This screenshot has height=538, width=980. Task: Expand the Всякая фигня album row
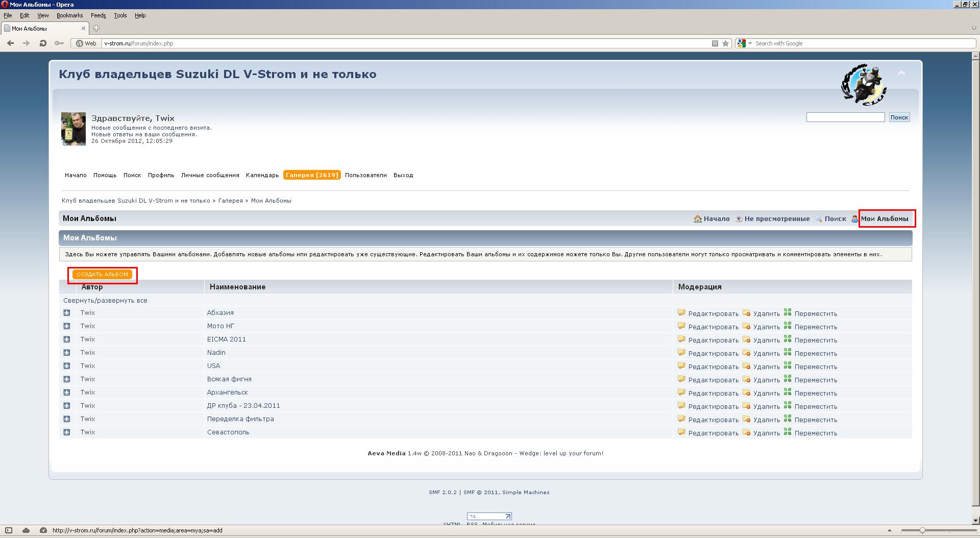pyautogui.click(x=67, y=379)
